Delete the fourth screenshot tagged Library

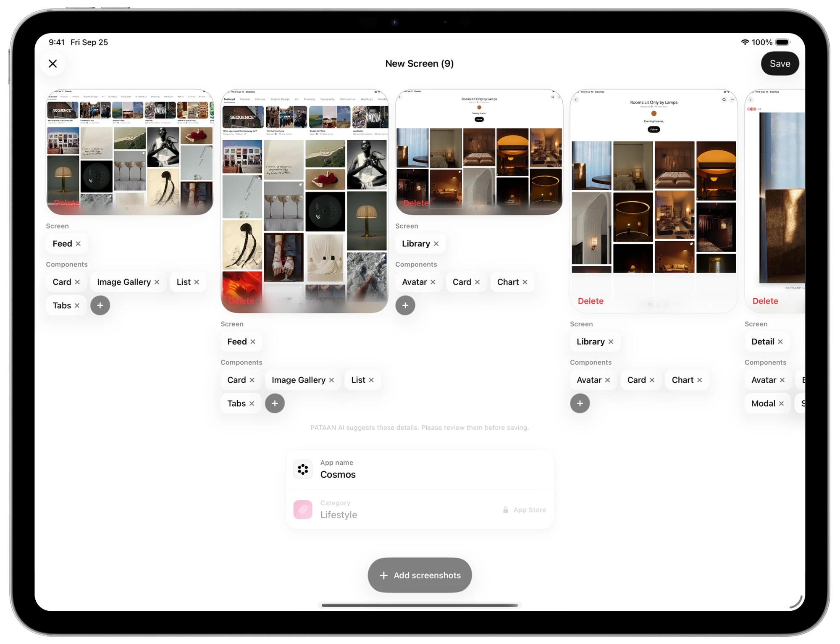click(591, 301)
